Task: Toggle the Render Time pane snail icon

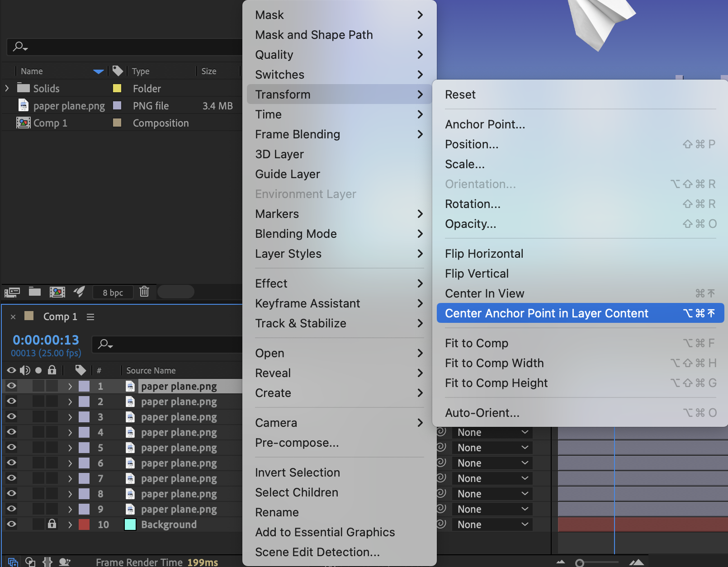Action: tap(65, 562)
